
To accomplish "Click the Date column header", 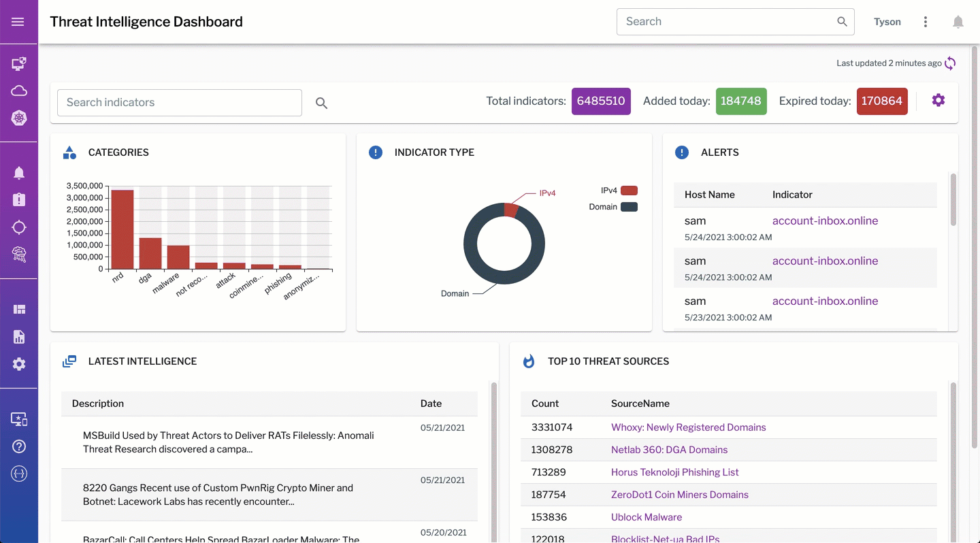I will 431,404.
